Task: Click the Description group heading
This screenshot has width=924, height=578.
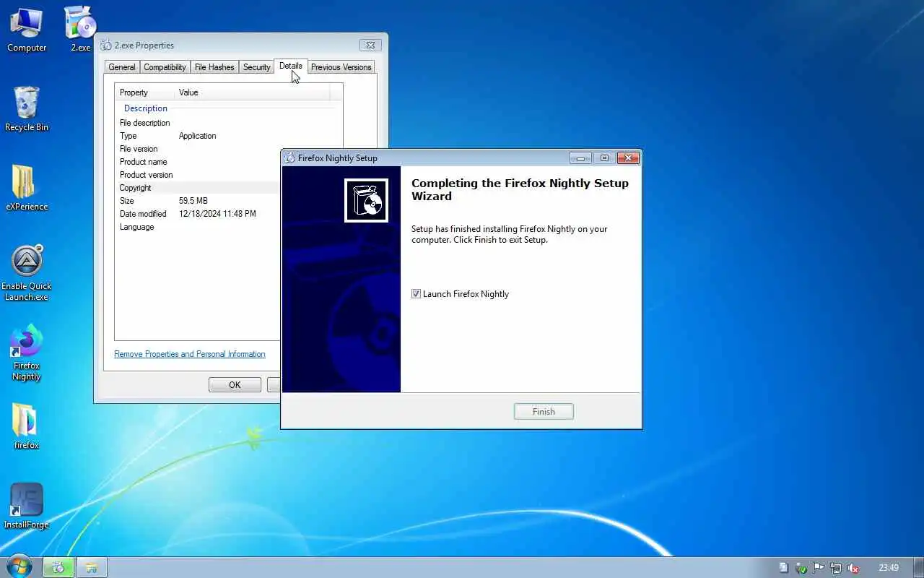Action: (x=146, y=108)
